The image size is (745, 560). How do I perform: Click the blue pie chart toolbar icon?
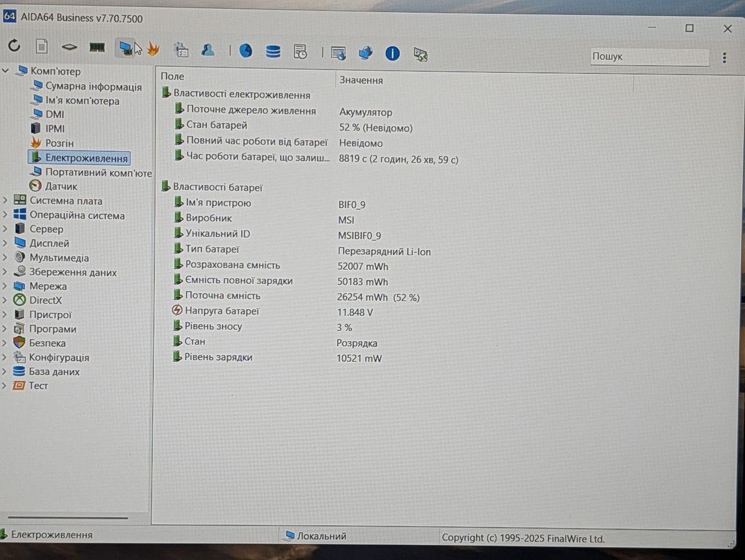click(246, 51)
